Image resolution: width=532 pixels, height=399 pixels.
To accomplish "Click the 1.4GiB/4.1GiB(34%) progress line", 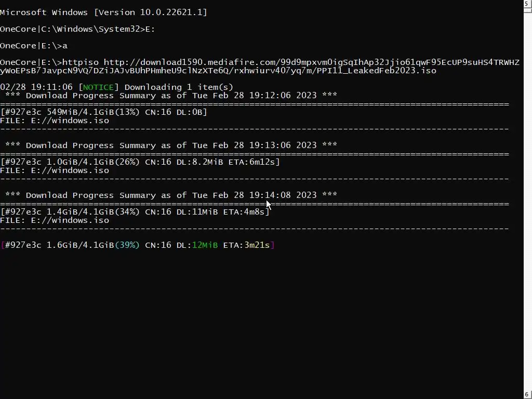I will (135, 212).
